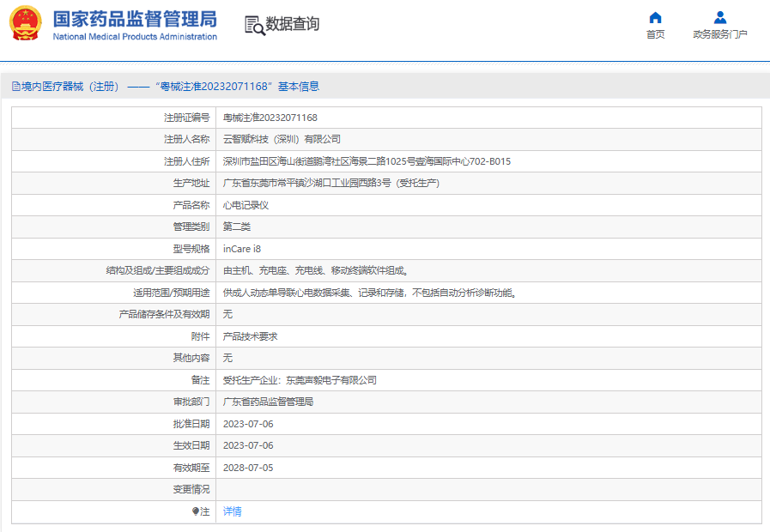
Task: Click the 首页 label
Action: [655, 34]
